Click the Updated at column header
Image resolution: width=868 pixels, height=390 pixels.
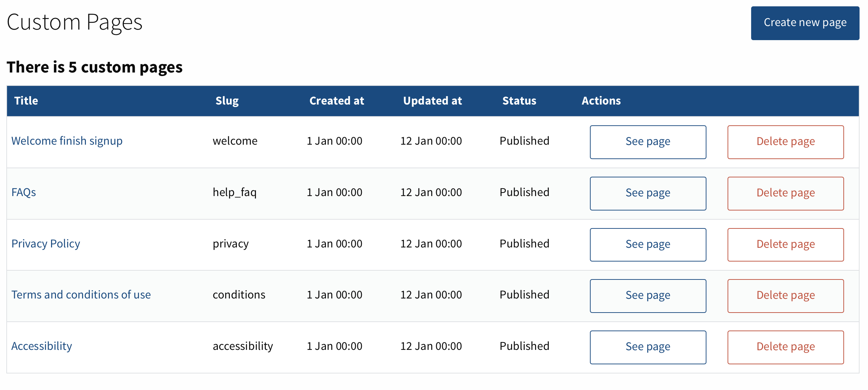tap(432, 101)
